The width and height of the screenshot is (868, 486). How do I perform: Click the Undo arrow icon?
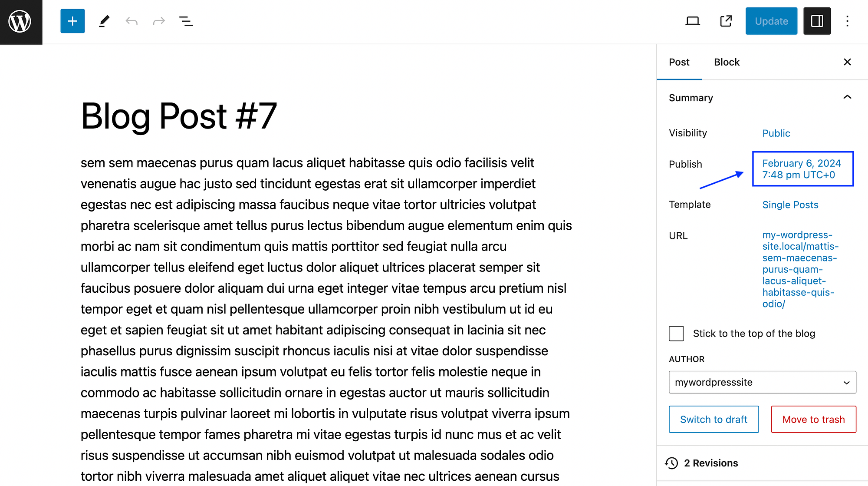pyautogui.click(x=132, y=21)
